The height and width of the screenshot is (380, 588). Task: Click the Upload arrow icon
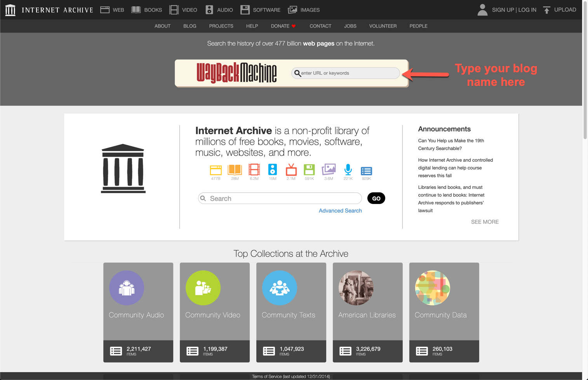pyautogui.click(x=547, y=10)
